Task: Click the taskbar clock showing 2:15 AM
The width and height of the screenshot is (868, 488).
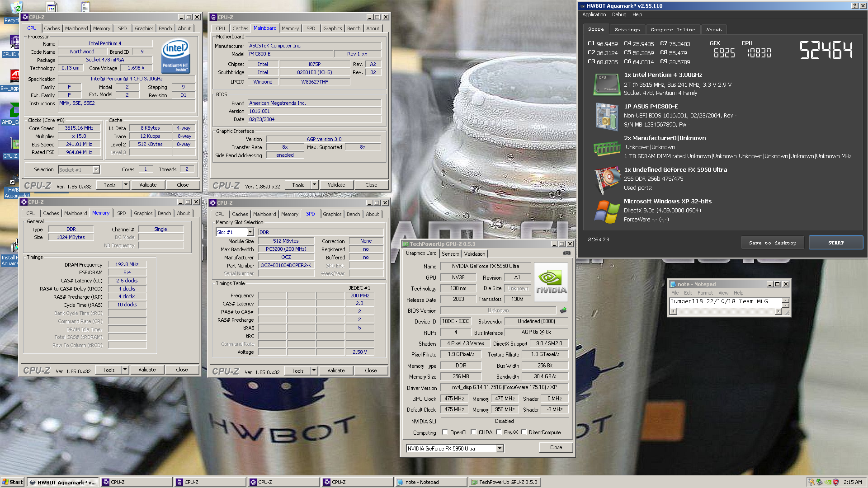Action: point(853,482)
